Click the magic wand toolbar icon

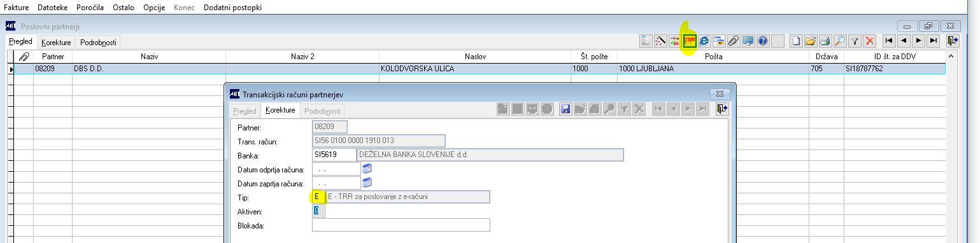click(x=660, y=41)
